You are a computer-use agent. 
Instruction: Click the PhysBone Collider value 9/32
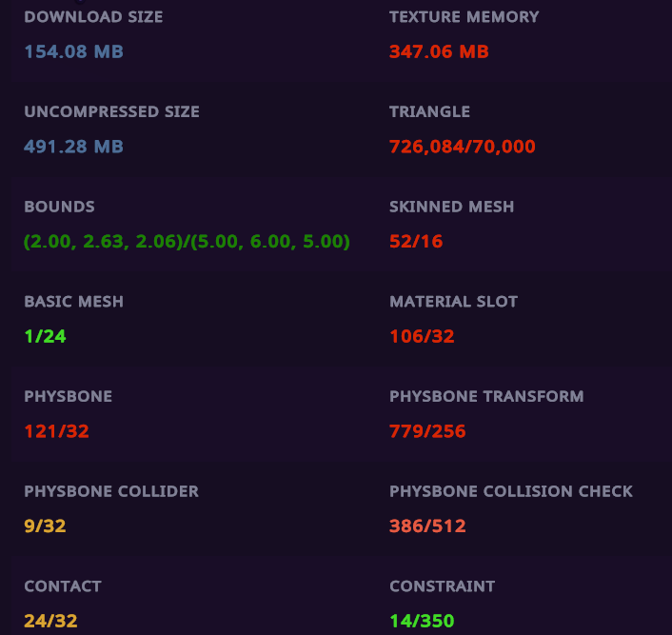(45, 526)
